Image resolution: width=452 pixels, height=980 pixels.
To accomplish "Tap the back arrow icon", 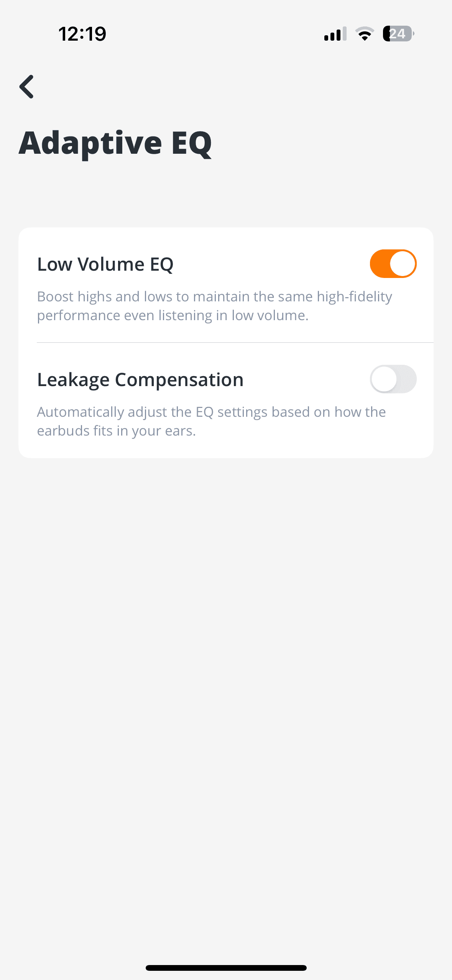I will (27, 87).
